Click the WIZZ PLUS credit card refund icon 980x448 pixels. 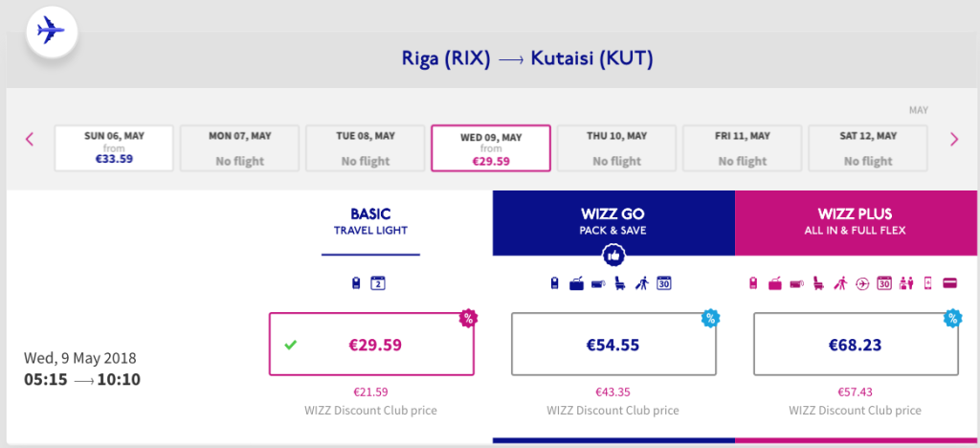(x=951, y=283)
